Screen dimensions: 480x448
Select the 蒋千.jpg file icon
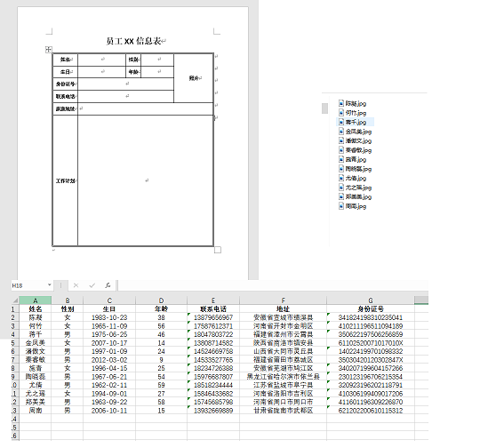coord(341,122)
